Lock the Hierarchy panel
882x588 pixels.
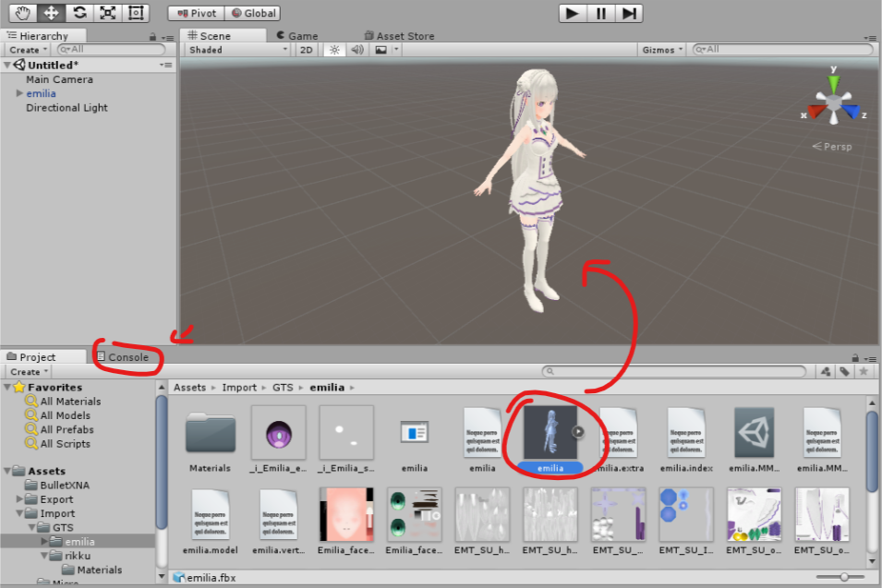tap(152, 37)
